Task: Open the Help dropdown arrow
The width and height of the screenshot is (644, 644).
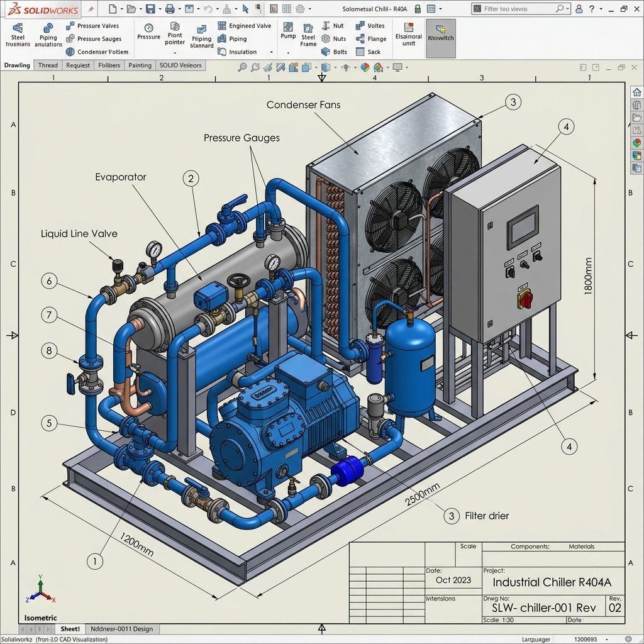Action: (x=602, y=9)
